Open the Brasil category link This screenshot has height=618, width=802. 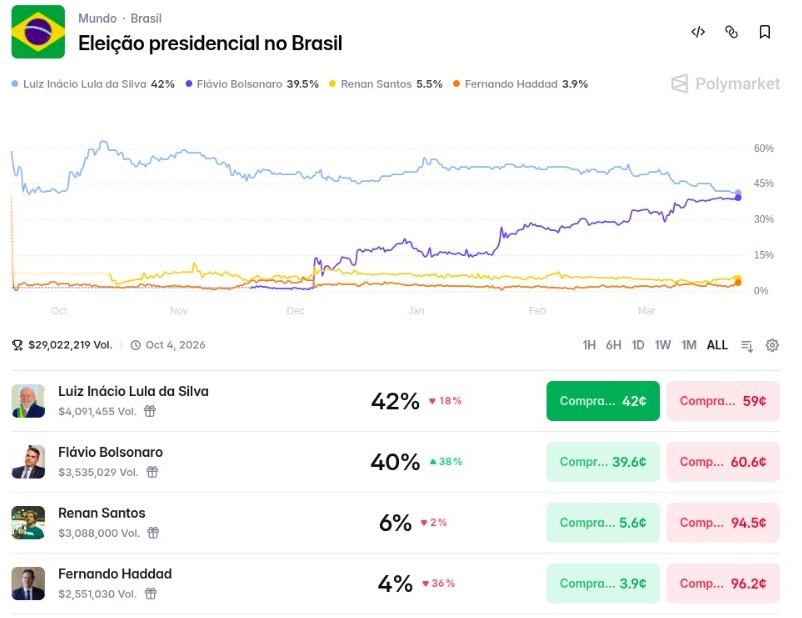(x=146, y=19)
